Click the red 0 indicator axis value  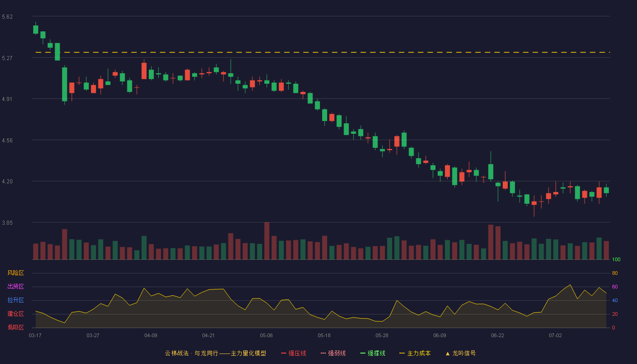[613, 328]
